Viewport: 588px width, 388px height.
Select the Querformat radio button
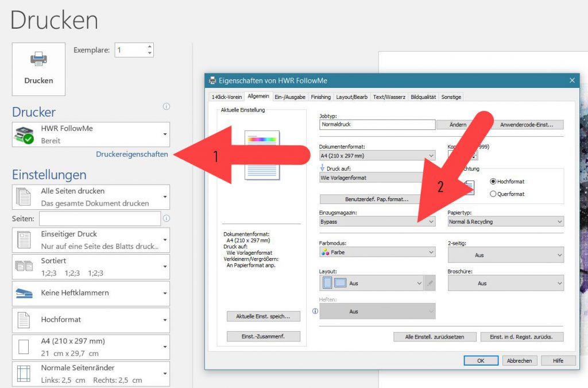tap(493, 194)
